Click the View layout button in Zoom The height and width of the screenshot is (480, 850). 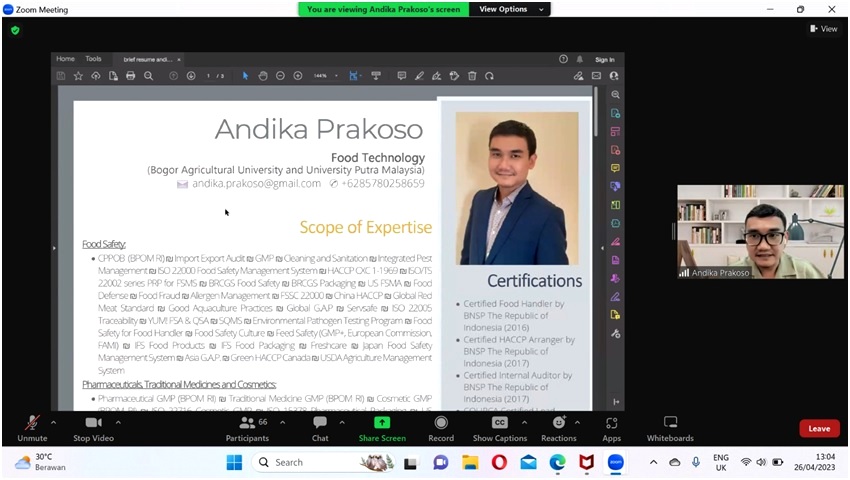click(x=823, y=29)
